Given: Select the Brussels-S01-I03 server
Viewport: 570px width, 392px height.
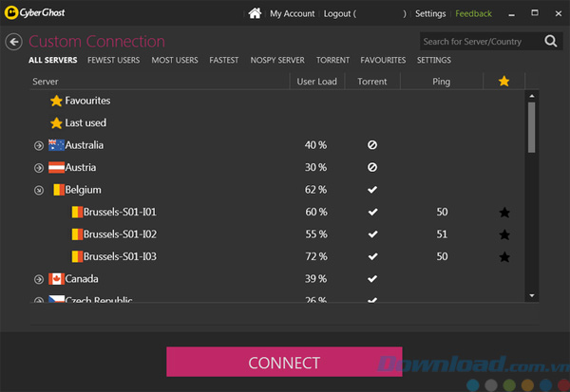Looking at the screenshot, I should 277,256.
